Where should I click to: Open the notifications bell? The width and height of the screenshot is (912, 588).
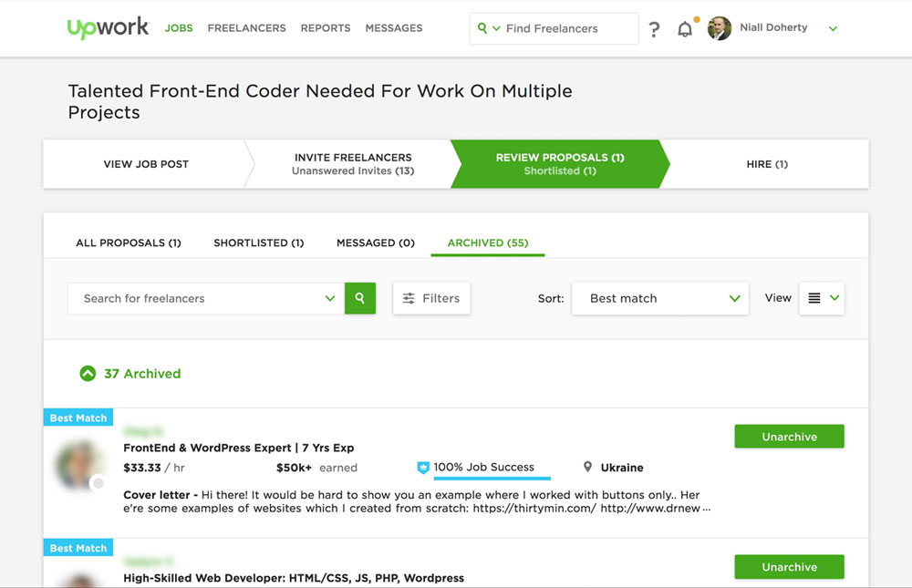coord(685,29)
